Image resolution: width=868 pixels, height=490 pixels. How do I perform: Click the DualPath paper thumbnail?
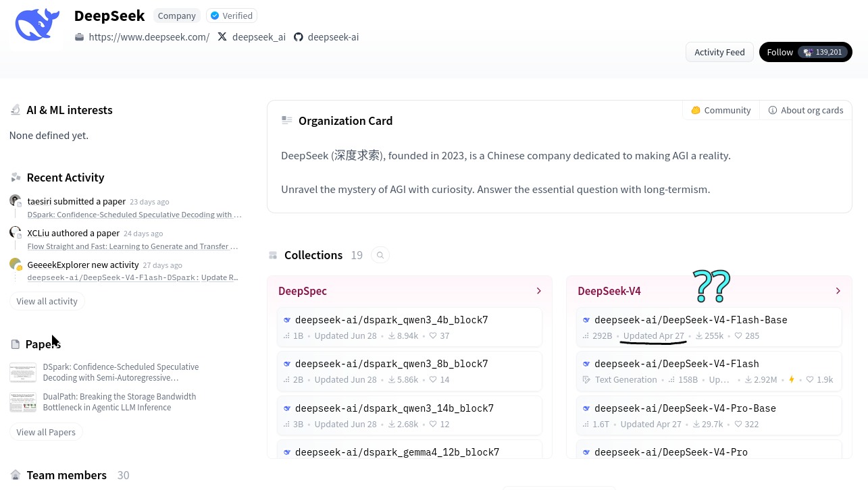23,402
